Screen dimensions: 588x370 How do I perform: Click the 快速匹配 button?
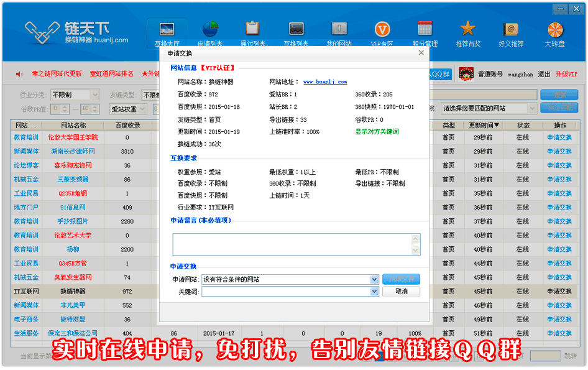(x=559, y=108)
